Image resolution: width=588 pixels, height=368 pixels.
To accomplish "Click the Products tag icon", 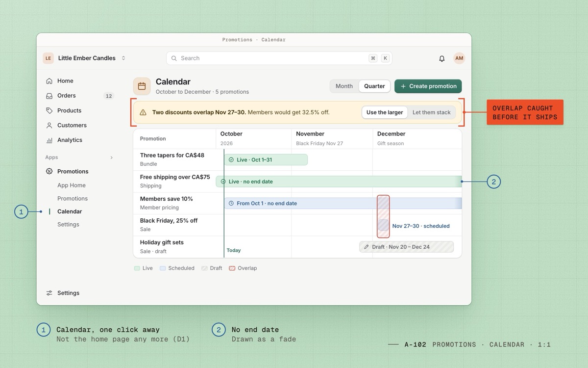I will 49,110.
